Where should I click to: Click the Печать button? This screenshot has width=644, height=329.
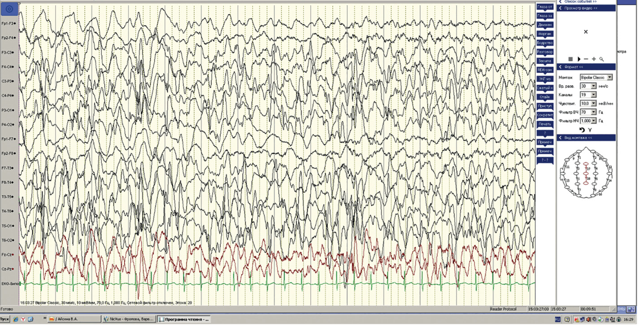[x=545, y=124]
